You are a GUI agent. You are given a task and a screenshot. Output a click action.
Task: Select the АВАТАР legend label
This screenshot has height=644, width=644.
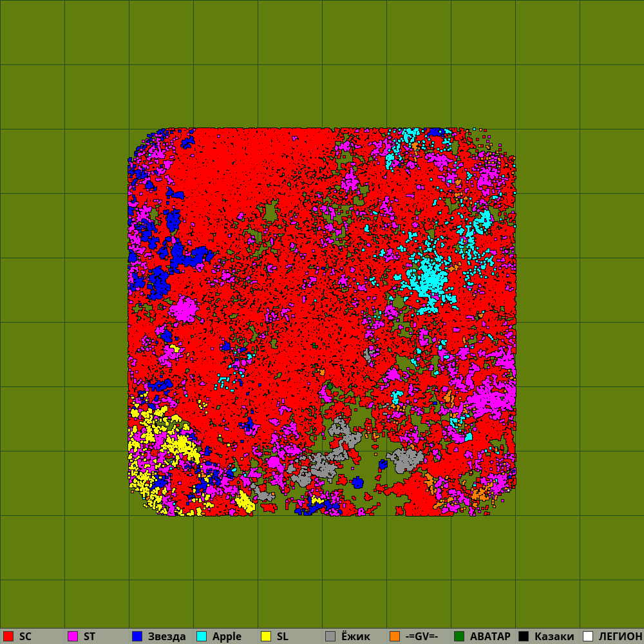tap(490, 637)
